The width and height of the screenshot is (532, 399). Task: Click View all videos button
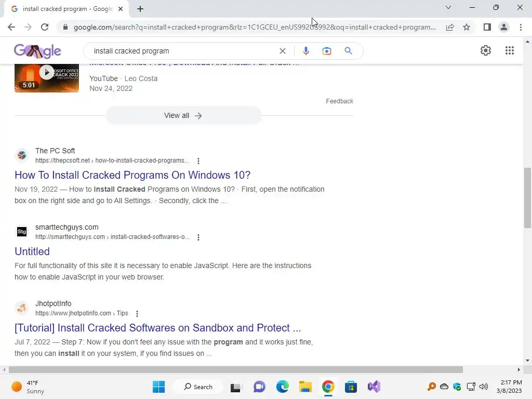coord(183,116)
